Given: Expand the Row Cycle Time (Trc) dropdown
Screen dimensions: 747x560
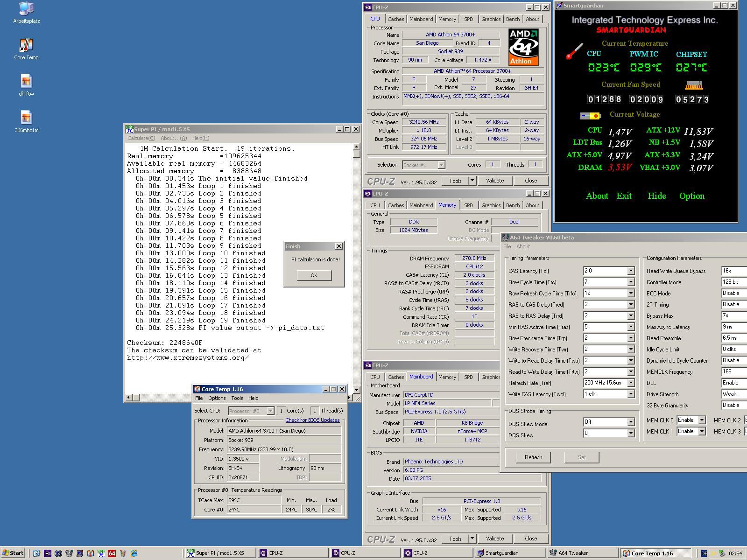Looking at the screenshot, I should [x=631, y=282].
